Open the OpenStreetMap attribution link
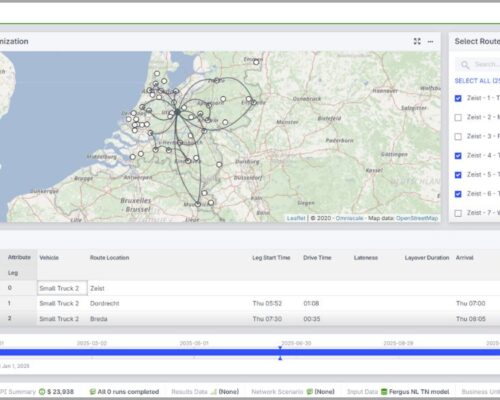Screen dimensions: 500x400 pyautogui.click(x=417, y=218)
